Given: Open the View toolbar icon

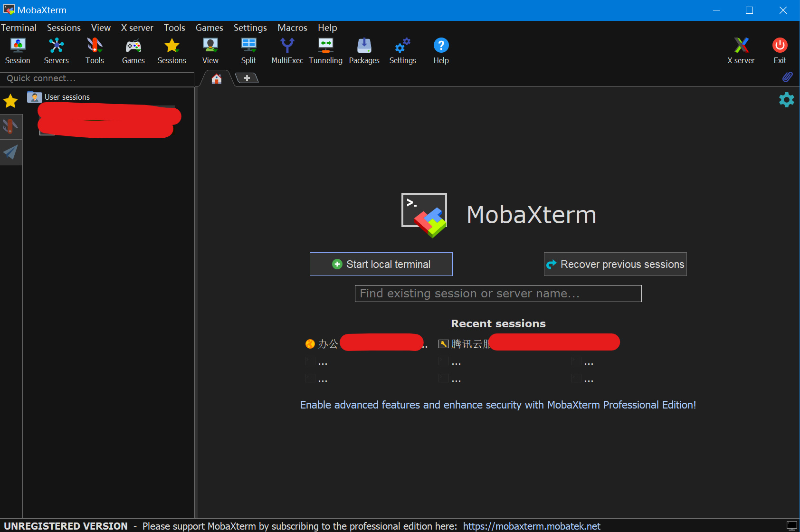Looking at the screenshot, I should tap(210, 51).
